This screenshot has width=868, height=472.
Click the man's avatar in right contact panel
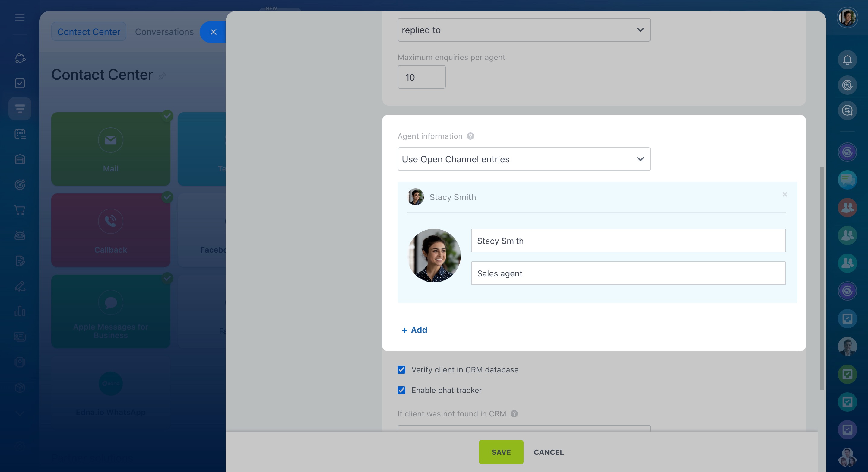tap(847, 346)
